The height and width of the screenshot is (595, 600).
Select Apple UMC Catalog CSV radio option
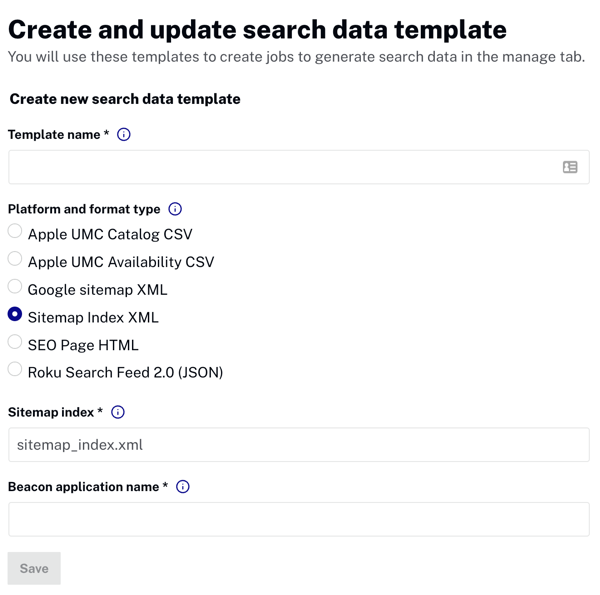(15, 232)
